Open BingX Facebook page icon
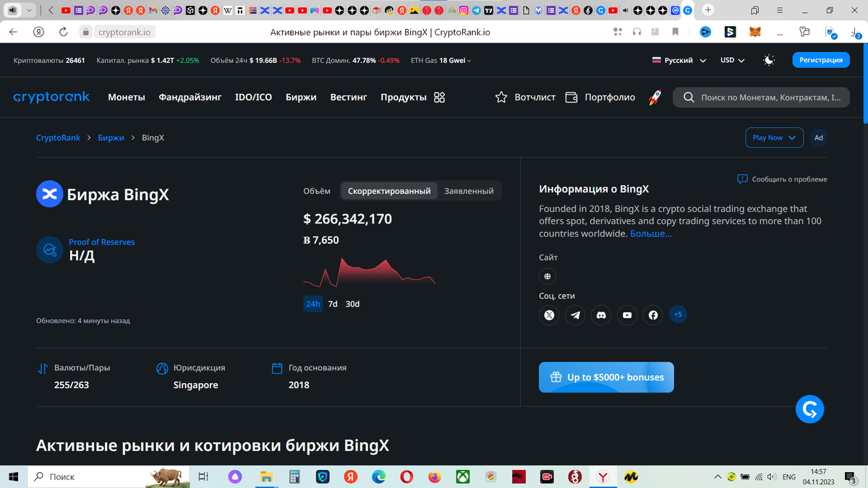This screenshot has height=488, width=868. 653,314
